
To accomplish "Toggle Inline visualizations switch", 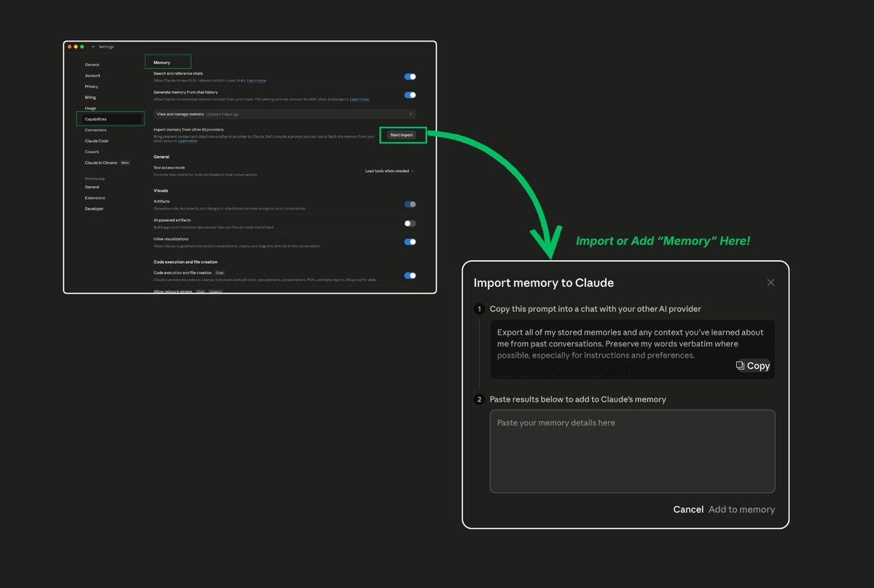I will (x=410, y=241).
